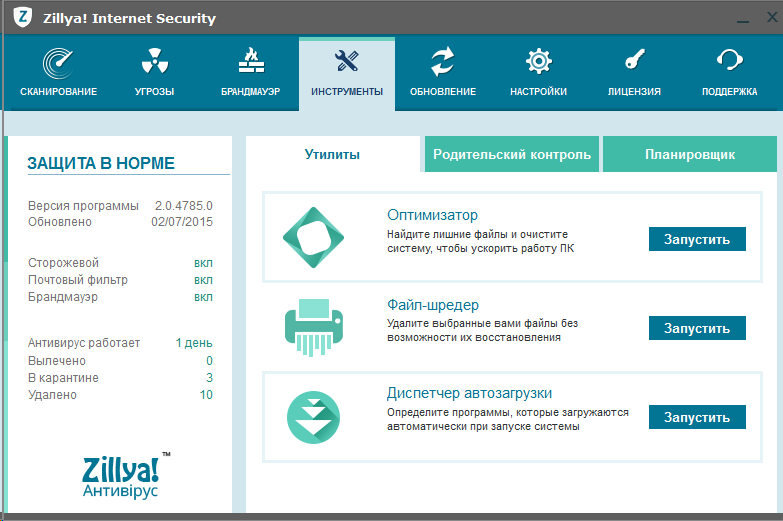This screenshot has width=783, height=521.
Task: Click the Вылечено count 0
Action: 209,361
